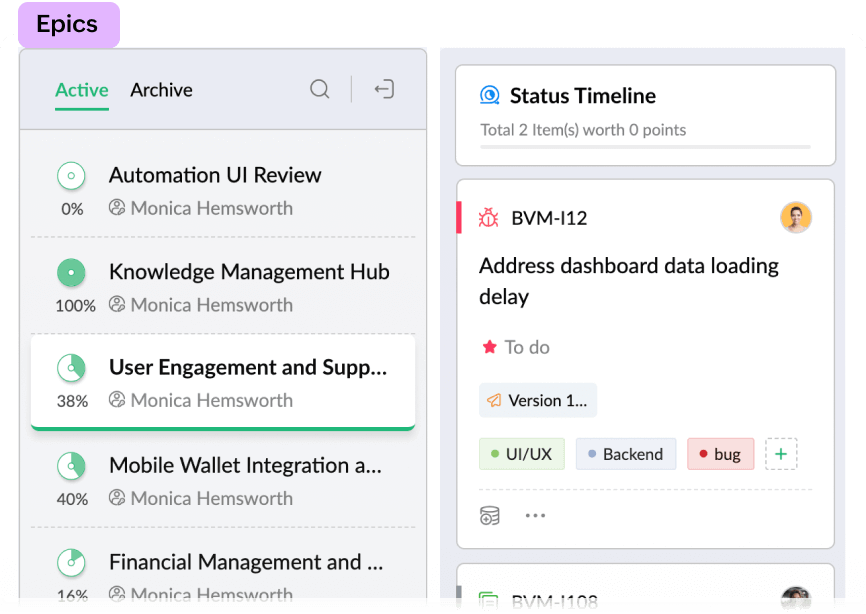Switch to the Active tab
This screenshot has width=866, height=614.
pyautogui.click(x=82, y=90)
